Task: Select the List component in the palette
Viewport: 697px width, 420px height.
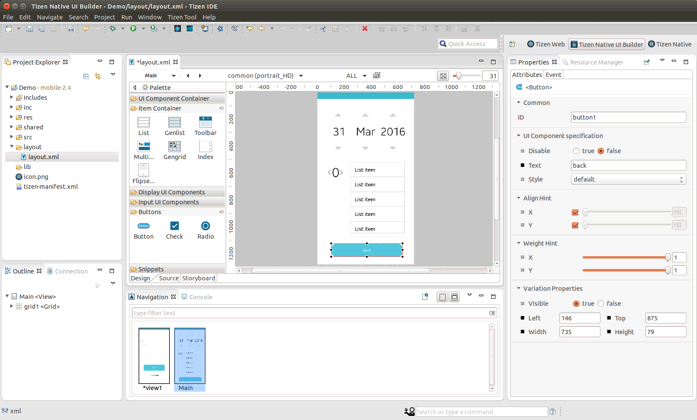Action: (x=143, y=124)
